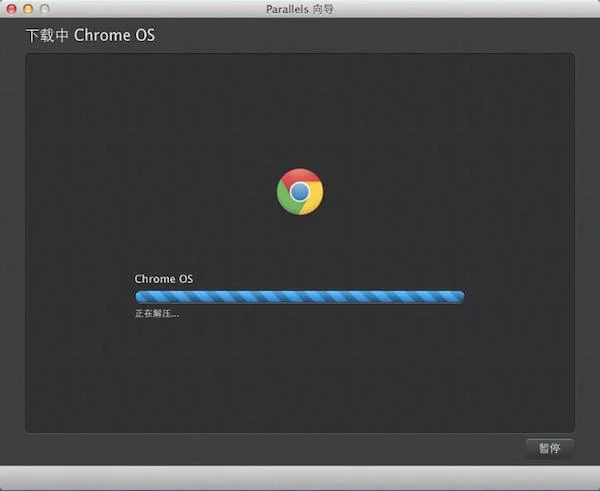Click the striped blue progress bar
Screen dimensions: 600x491
300,297
